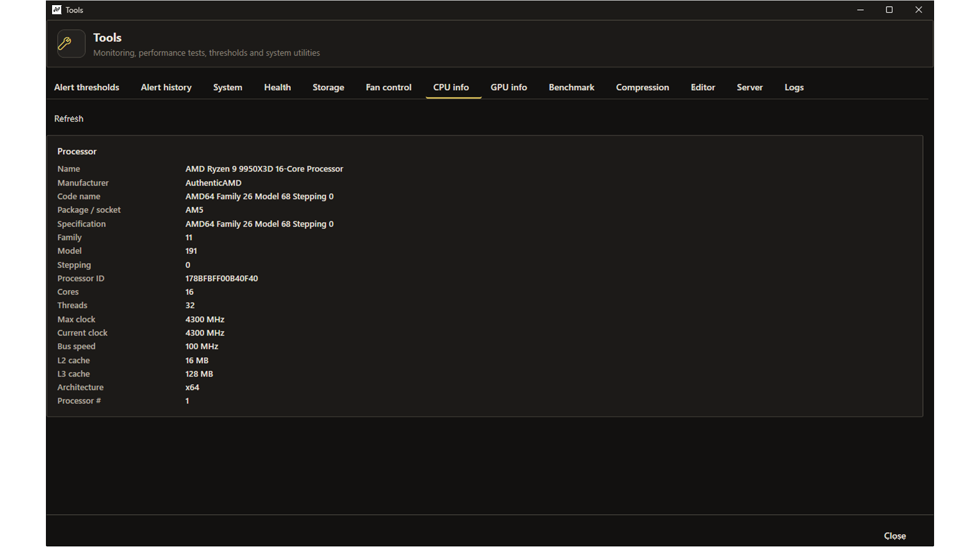Click the Threads row label
The image size is (980, 551).
(x=72, y=305)
